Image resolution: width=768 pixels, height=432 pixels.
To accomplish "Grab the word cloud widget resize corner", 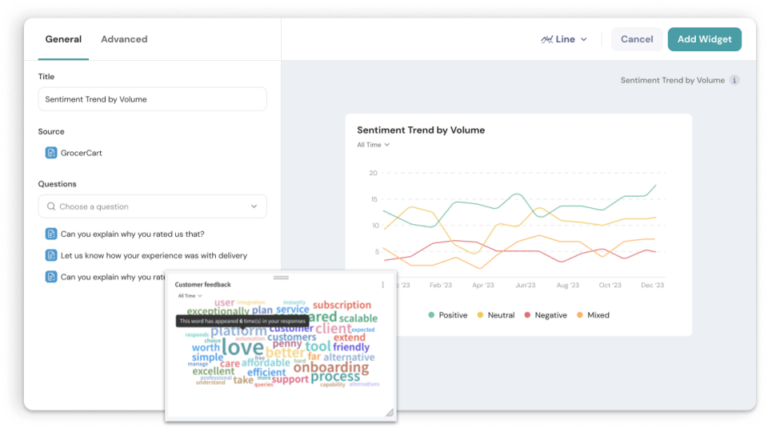I will tap(389, 412).
